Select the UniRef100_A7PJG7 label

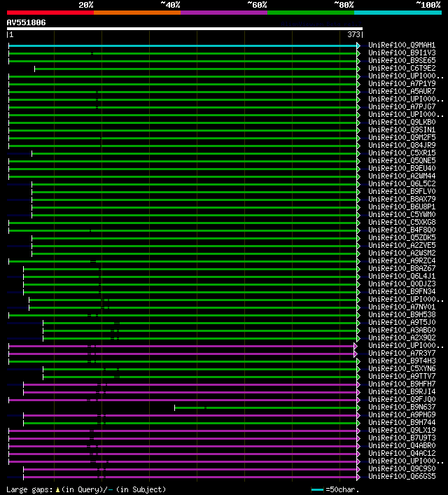[x=402, y=106]
